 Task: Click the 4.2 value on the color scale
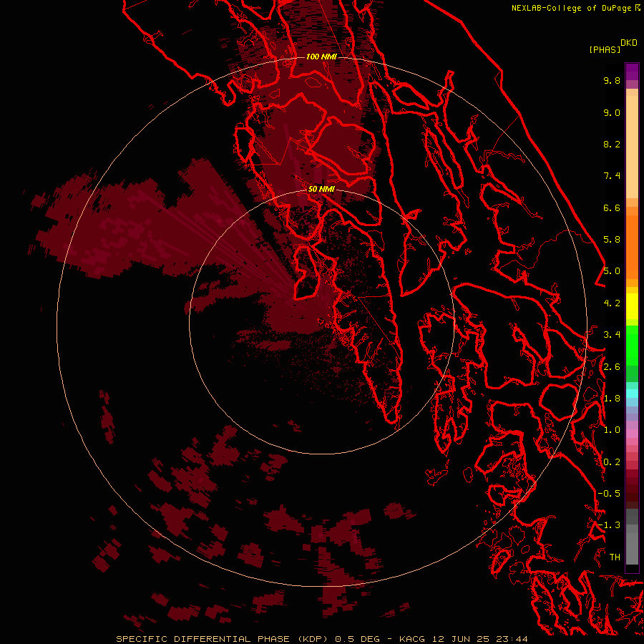612,303
